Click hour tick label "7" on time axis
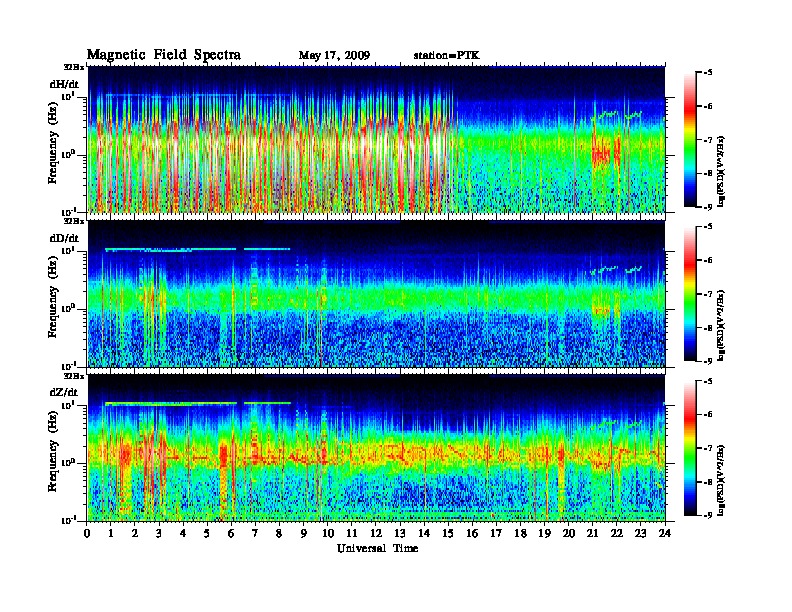 [x=256, y=533]
